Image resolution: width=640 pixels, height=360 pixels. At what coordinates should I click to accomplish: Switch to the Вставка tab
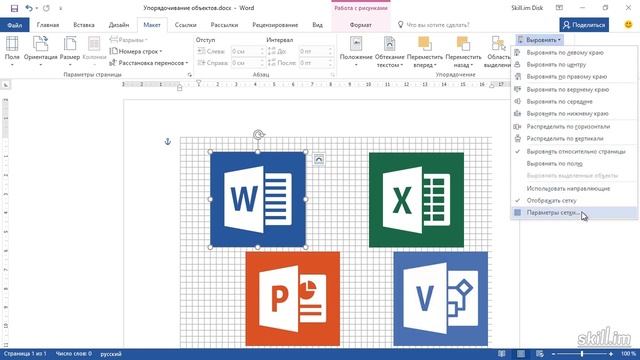84,25
